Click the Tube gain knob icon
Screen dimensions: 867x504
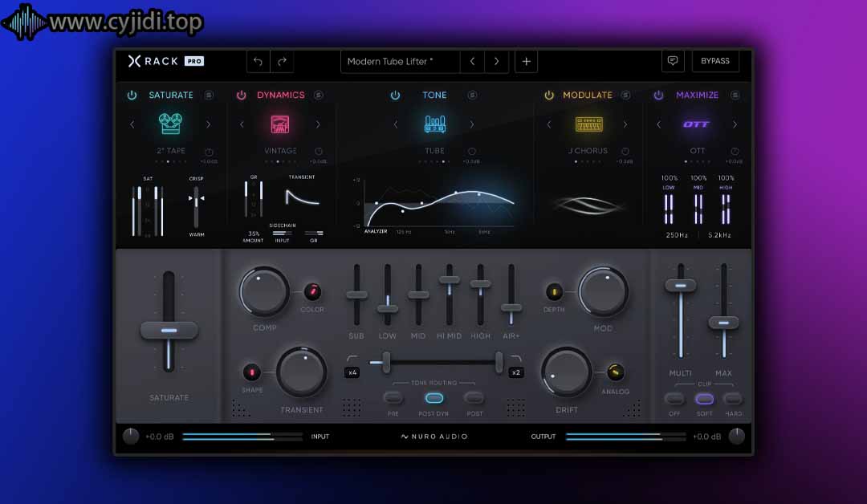pyautogui.click(x=472, y=151)
